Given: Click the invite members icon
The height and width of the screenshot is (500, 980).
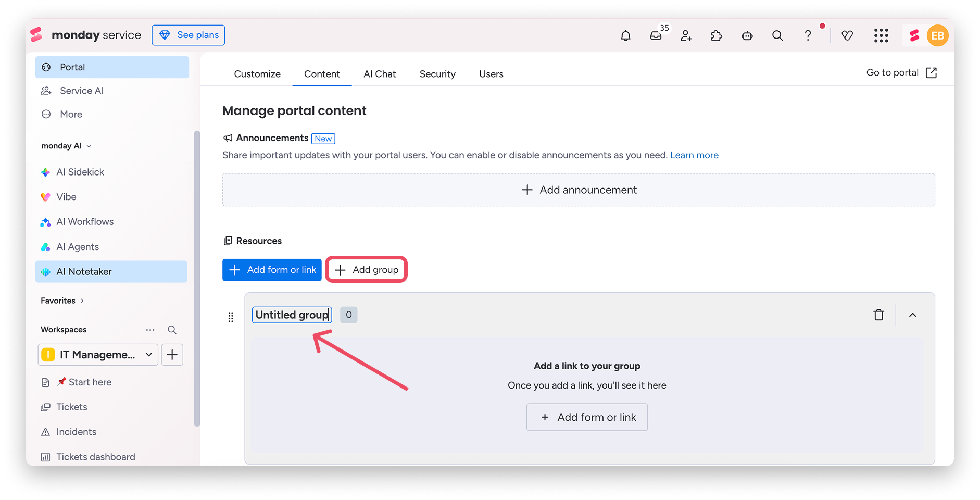Looking at the screenshot, I should 686,35.
